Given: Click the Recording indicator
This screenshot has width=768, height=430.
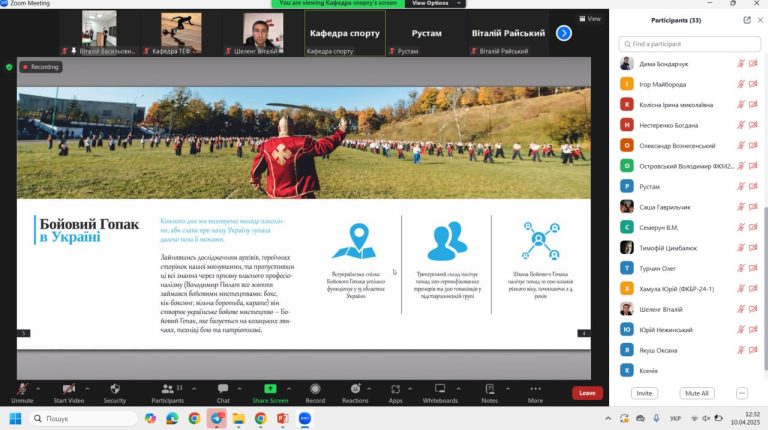Looking at the screenshot, I should click(41, 67).
